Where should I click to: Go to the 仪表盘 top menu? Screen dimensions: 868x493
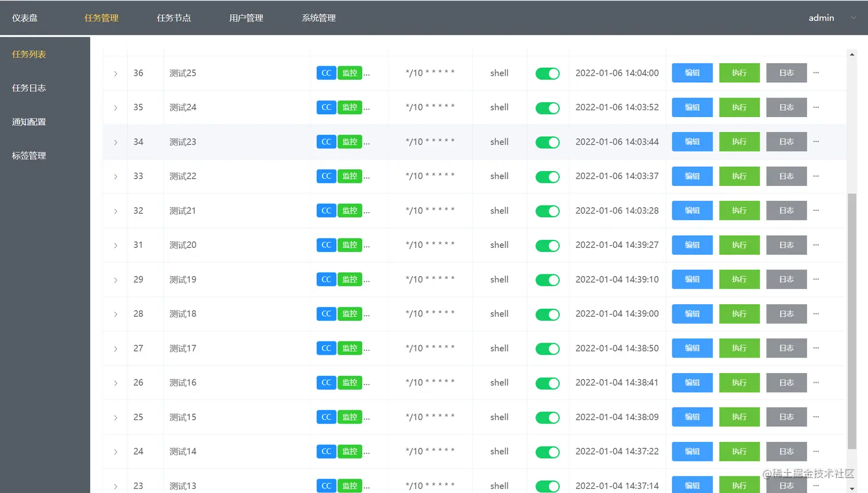click(25, 18)
